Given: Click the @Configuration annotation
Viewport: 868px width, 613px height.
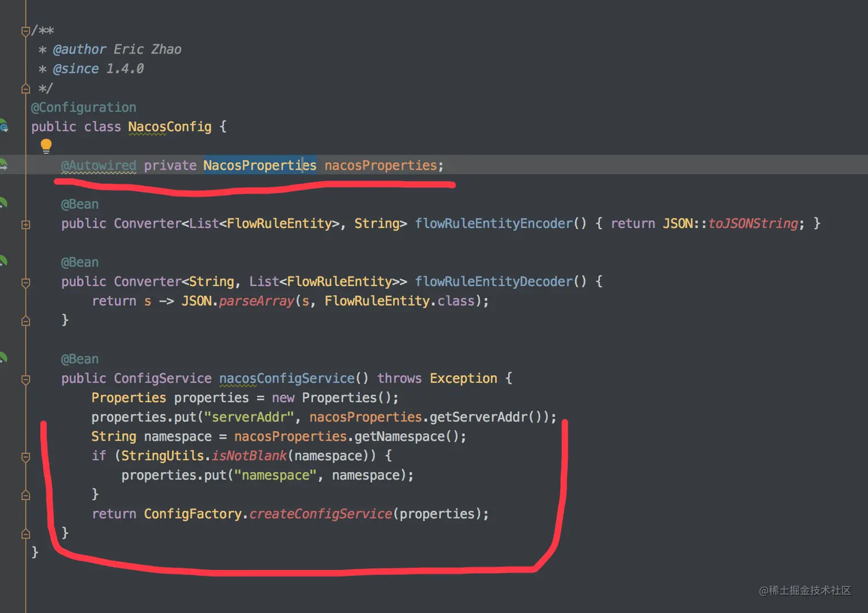Looking at the screenshot, I should click(x=84, y=107).
